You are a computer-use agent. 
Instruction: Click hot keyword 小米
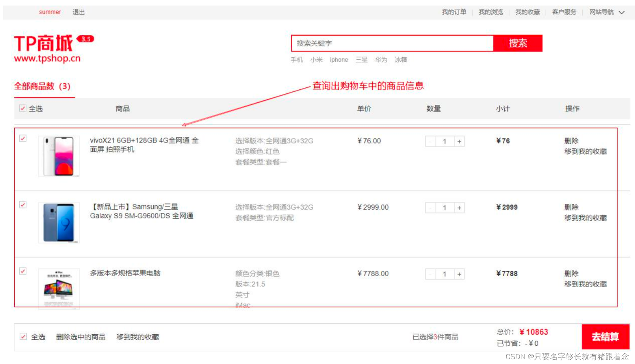tap(316, 60)
